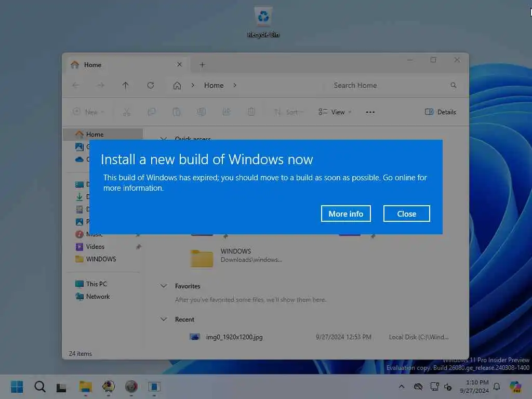
Task: Close the Home tab in File Explorer
Action: pos(179,64)
